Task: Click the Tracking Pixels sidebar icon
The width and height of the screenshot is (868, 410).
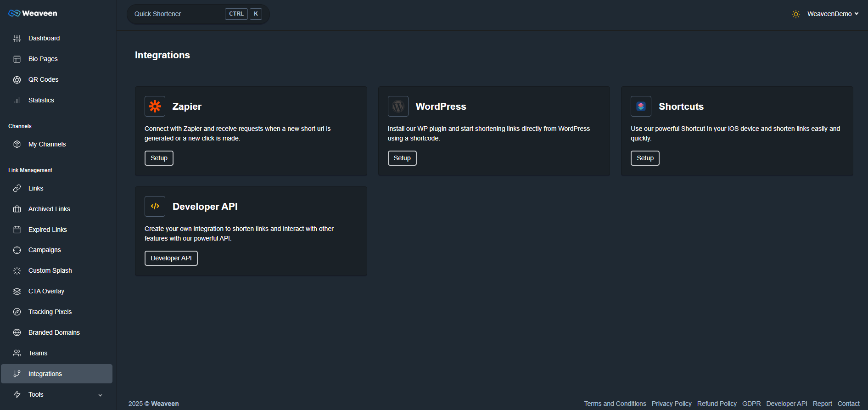Action: coord(17,312)
